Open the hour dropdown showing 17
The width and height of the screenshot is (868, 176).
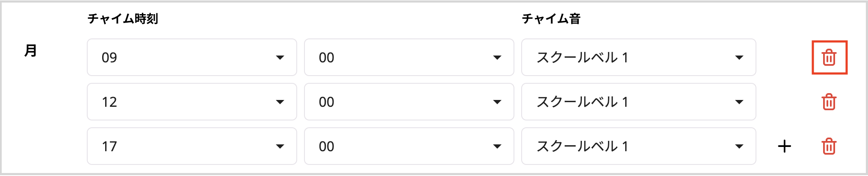tap(192, 146)
